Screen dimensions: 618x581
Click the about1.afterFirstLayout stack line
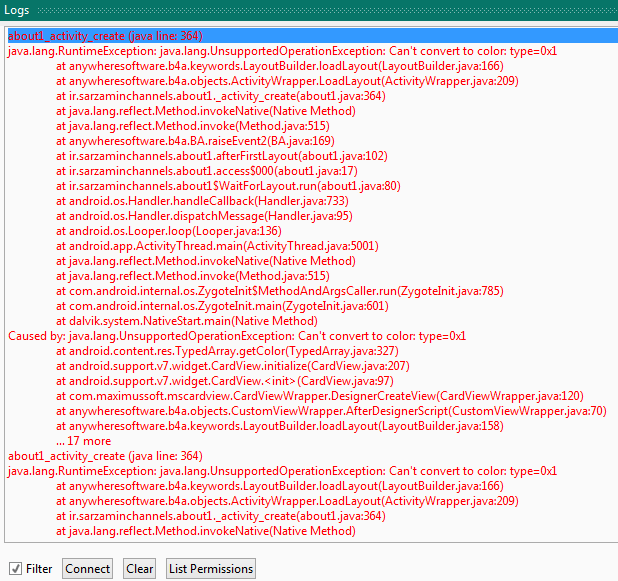click(221, 156)
